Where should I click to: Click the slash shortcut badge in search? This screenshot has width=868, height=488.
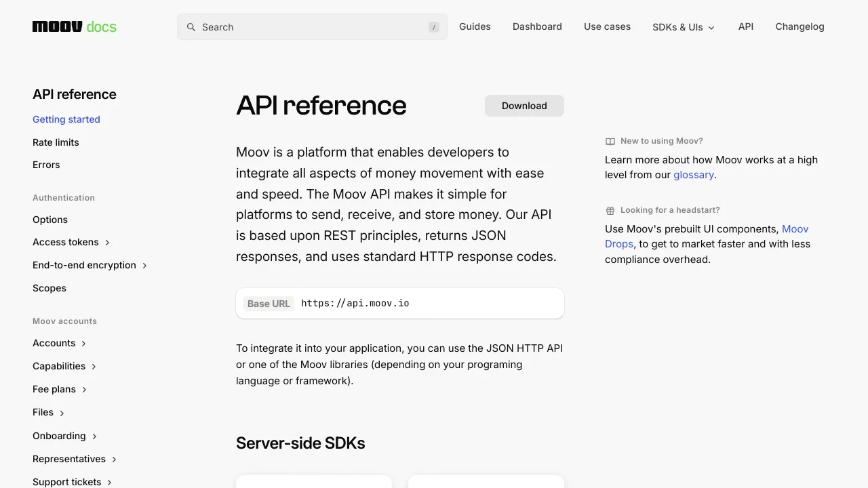click(x=434, y=27)
